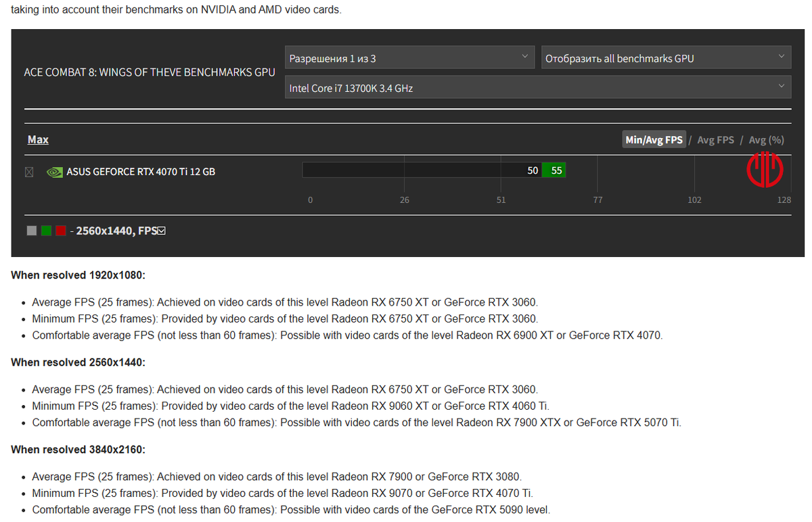Click the When resolved 2560x1440 heading
The image size is (812, 522).
[78, 362]
